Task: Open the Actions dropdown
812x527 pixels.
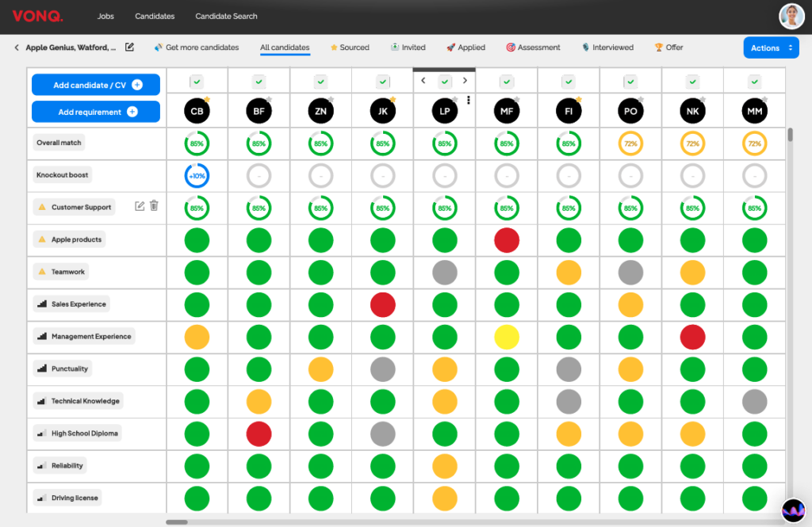Action: (x=770, y=48)
